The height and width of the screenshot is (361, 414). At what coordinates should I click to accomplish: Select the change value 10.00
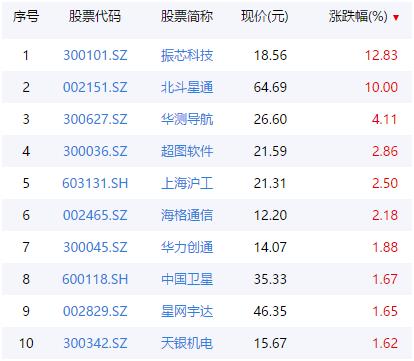381,87
